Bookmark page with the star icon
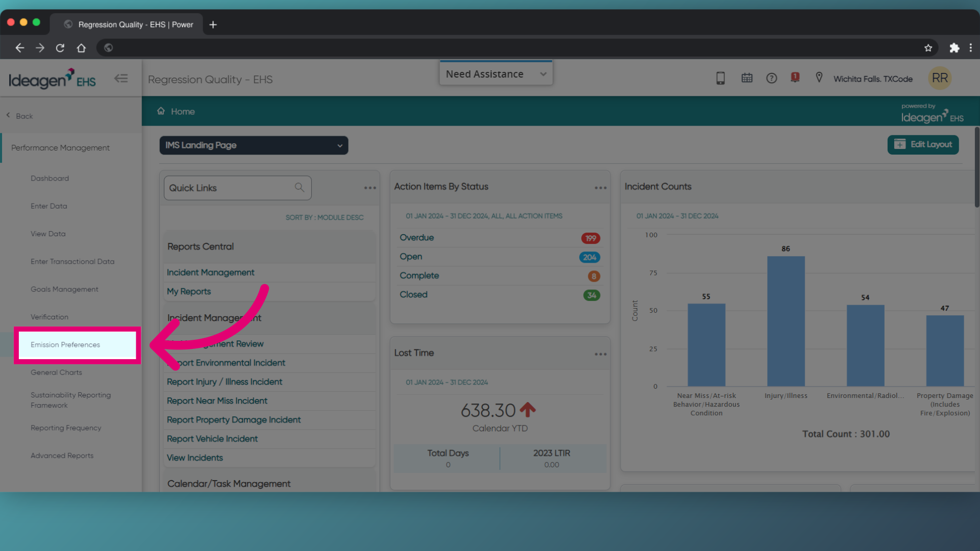The height and width of the screenshot is (551, 980). click(928, 47)
